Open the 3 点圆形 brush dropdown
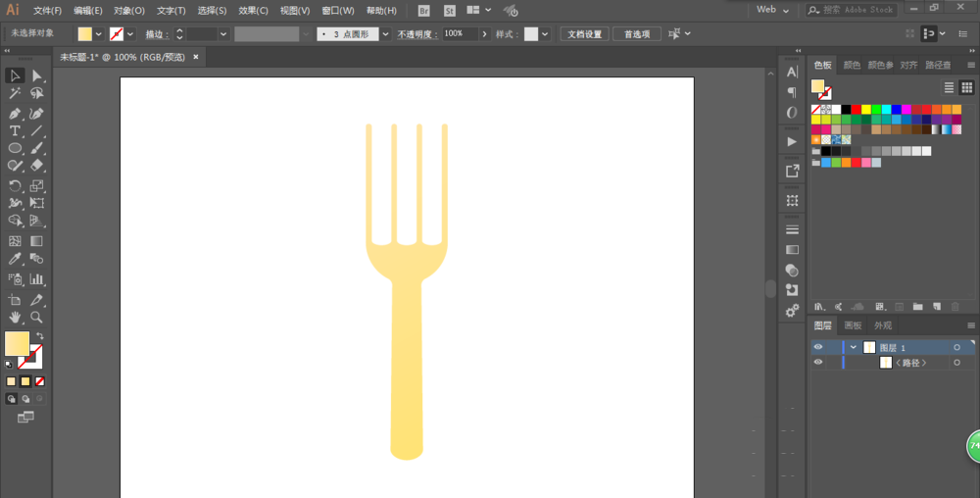The image size is (980, 498). coord(385,34)
